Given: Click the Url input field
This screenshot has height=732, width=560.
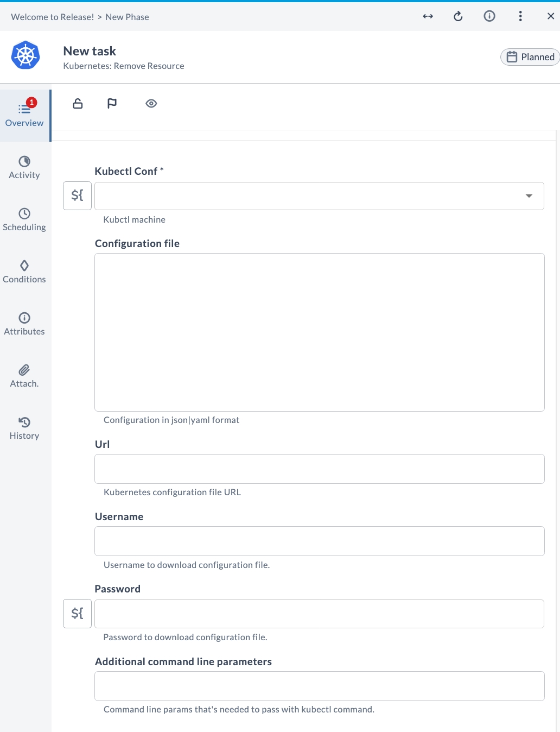Looking at the screenshot, I should pos(320,469).
